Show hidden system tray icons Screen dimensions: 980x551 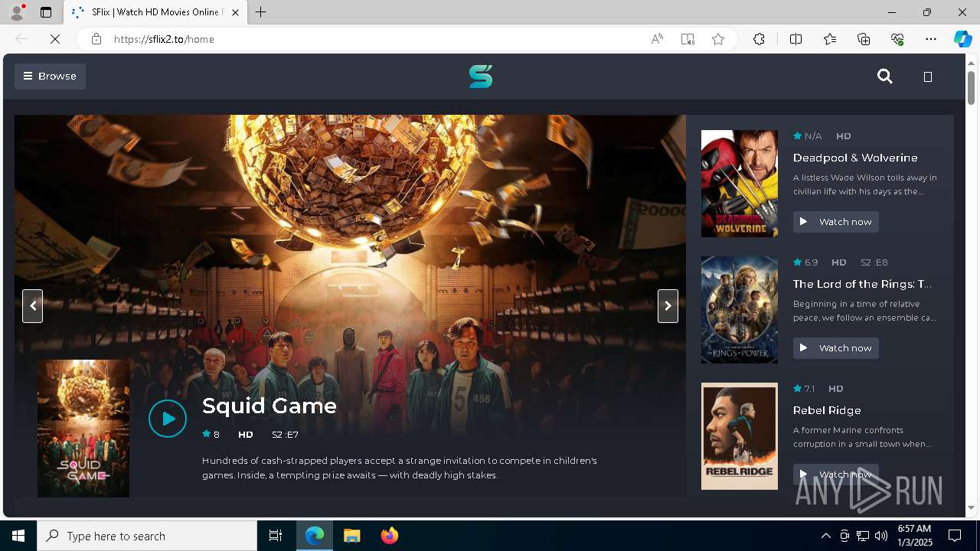(x=825, y=536)
